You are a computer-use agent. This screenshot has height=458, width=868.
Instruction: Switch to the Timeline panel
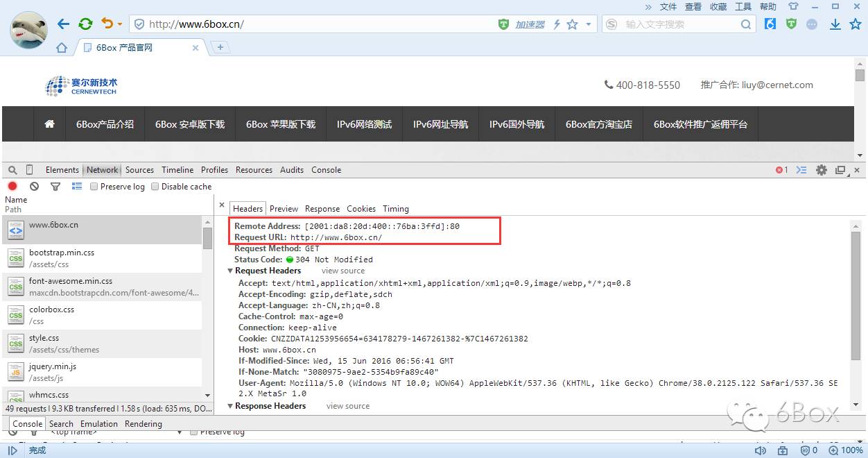(177, 170)
